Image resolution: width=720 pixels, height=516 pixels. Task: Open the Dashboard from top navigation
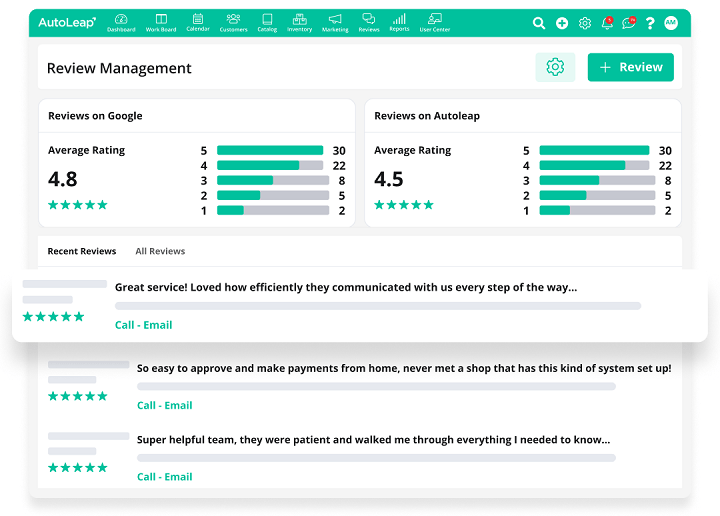(x=121, y=22)
